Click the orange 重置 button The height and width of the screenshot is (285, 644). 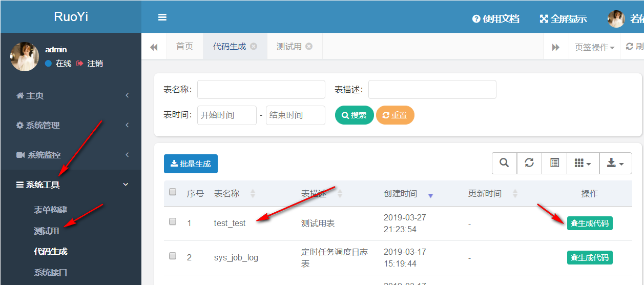[x=395, y=115]
